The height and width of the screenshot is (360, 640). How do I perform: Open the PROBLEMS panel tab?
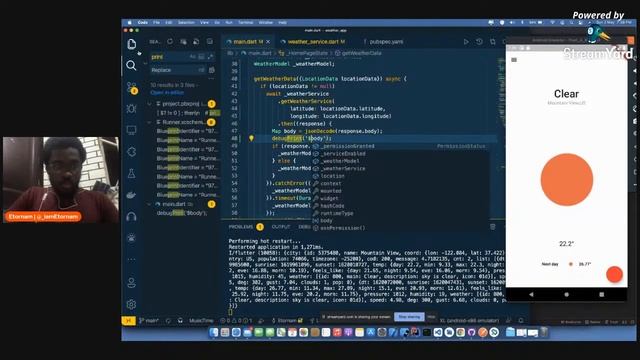[241, 227]
